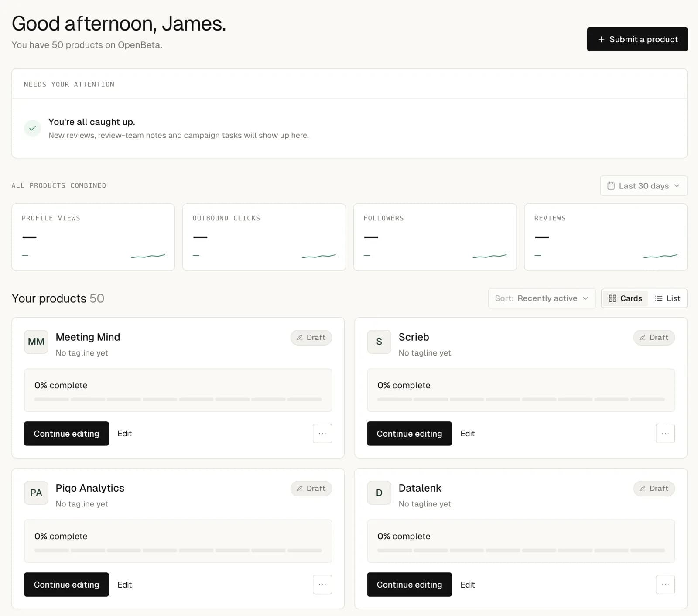Click Edit link for Meeting Mind
This screenshot has width=698, height=616.
pyautogui.click(x=124, y=434)
